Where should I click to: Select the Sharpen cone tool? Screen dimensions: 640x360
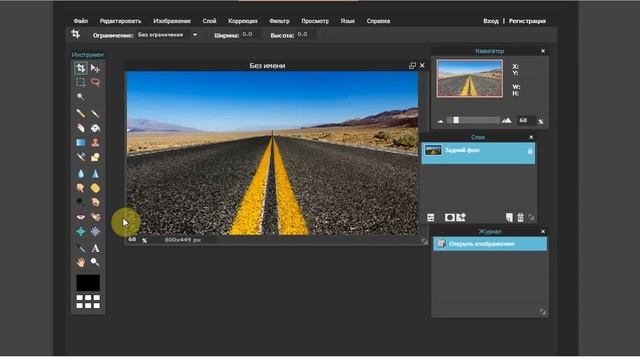tap(95, 174)
